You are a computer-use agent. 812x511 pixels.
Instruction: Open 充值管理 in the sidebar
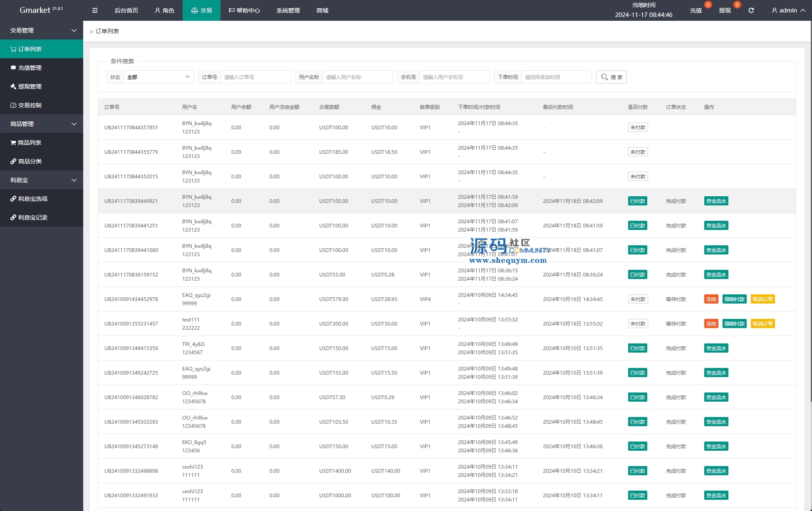[30, 68]
